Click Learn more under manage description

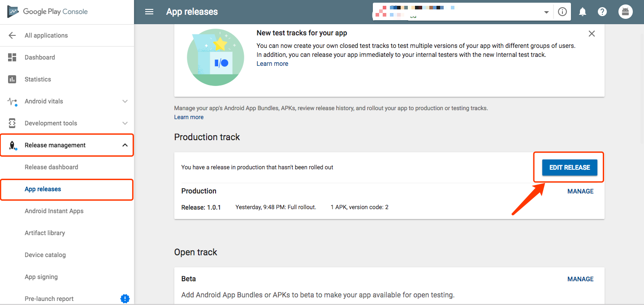189,117
